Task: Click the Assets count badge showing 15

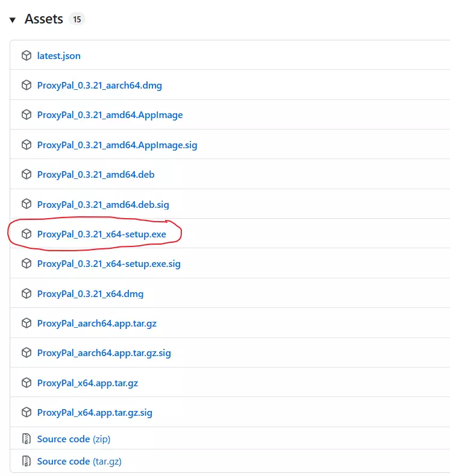Action: 77,19
